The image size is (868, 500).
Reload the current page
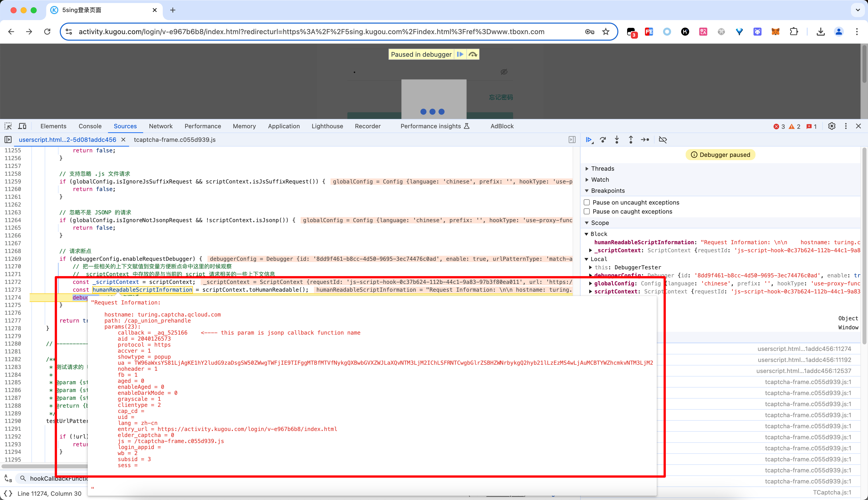click(x=47, y=32)
